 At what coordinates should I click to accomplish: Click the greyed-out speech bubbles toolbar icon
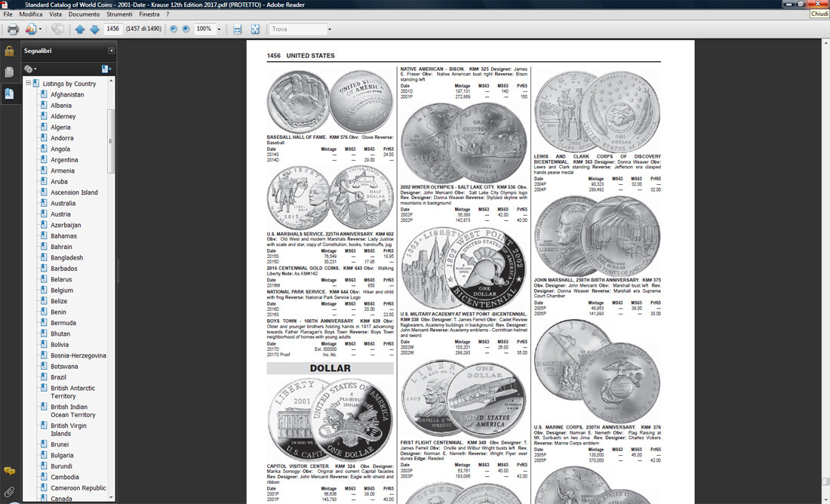click(57, 29)
